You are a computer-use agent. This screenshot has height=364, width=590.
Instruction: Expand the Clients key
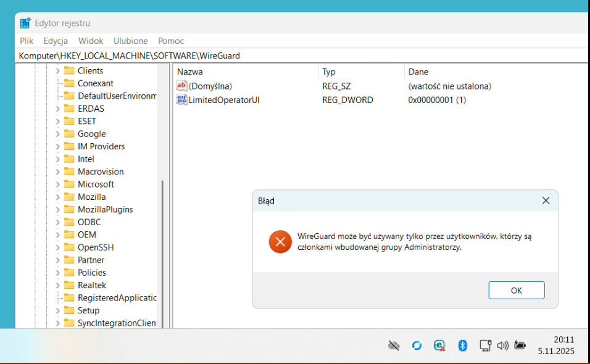(57, 71)
